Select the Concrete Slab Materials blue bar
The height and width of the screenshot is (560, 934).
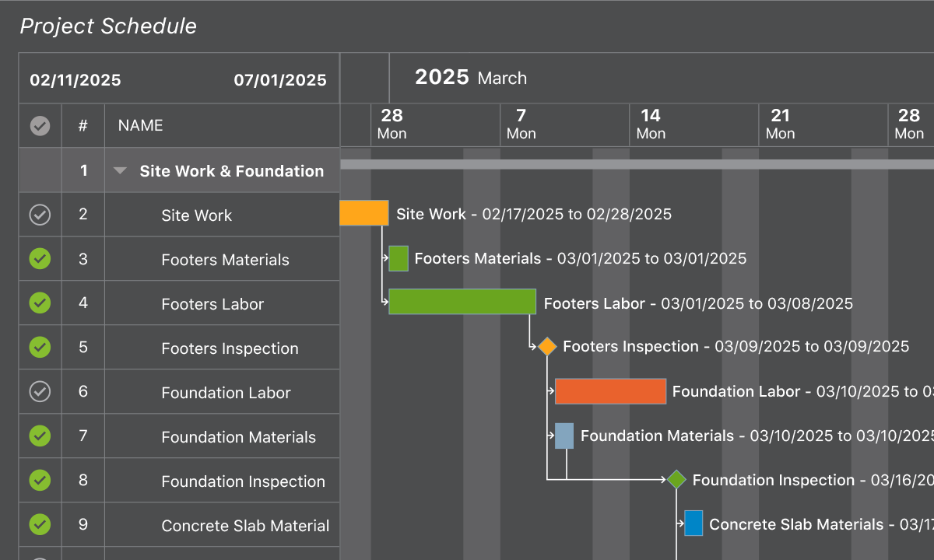click(x=693, y=523)
